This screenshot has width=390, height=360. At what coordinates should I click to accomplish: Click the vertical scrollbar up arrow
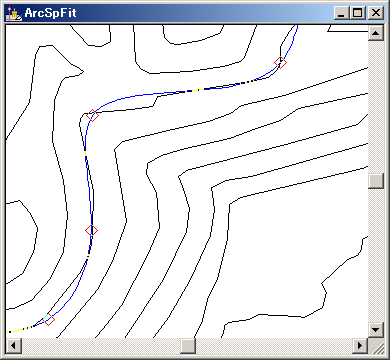tap(376, 33)
